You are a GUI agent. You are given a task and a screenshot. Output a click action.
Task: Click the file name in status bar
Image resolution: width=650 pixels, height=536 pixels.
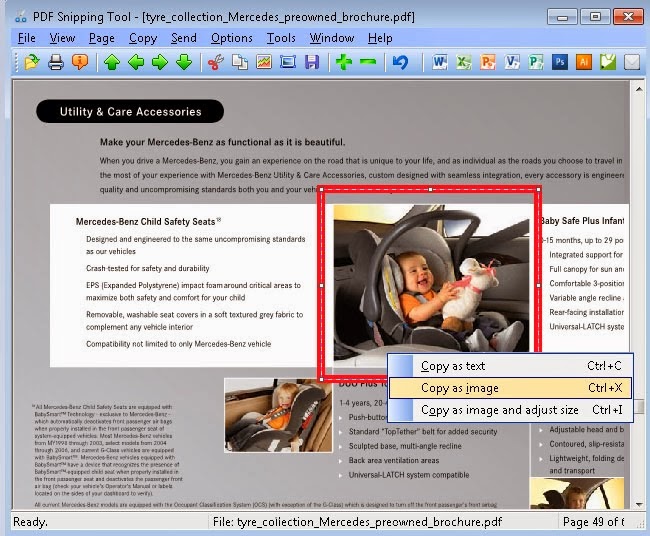(357, 521)
